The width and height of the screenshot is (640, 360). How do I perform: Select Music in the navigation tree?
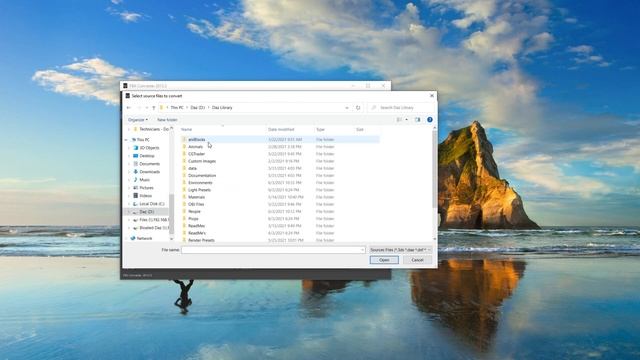click(x=144, y=180)
